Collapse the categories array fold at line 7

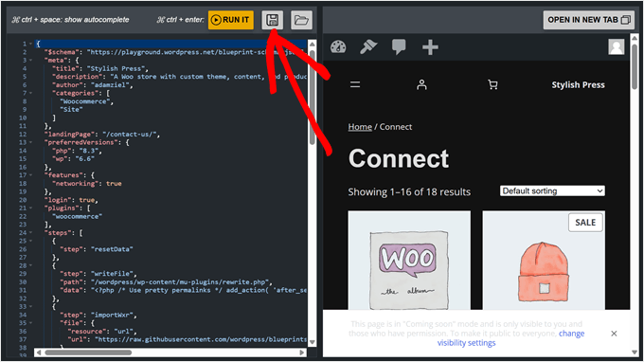(x=30, y=93)
